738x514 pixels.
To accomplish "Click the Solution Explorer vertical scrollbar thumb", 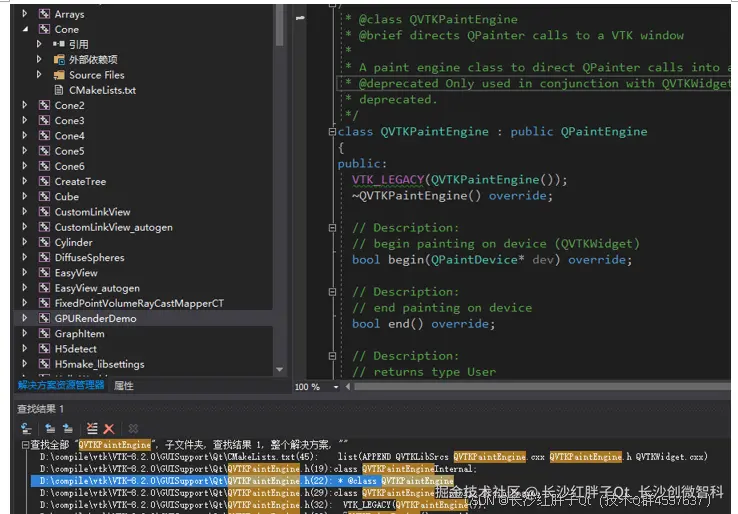I will (x=279, y=24).
